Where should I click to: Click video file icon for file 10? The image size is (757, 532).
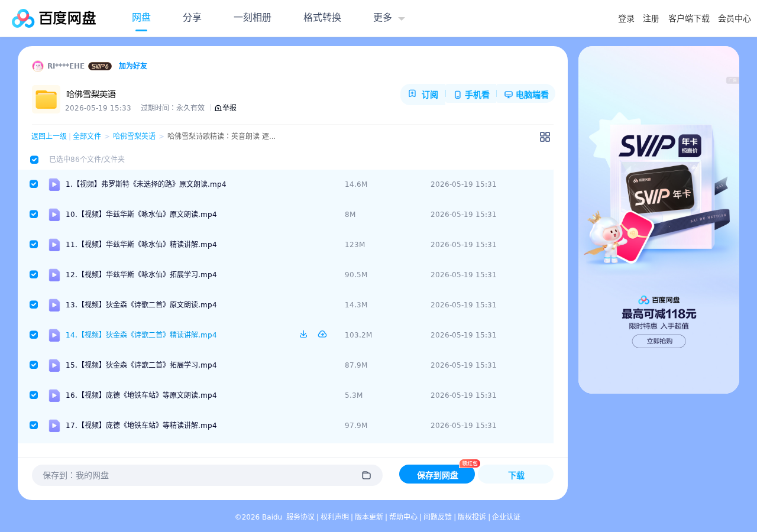[x=54, y=215]
